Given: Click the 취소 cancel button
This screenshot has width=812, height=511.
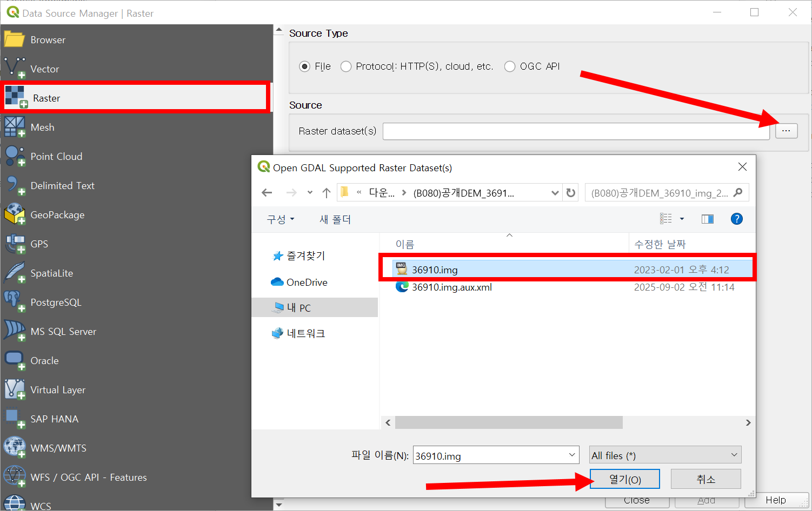Looking at the screenshot, I should [705, 479].
